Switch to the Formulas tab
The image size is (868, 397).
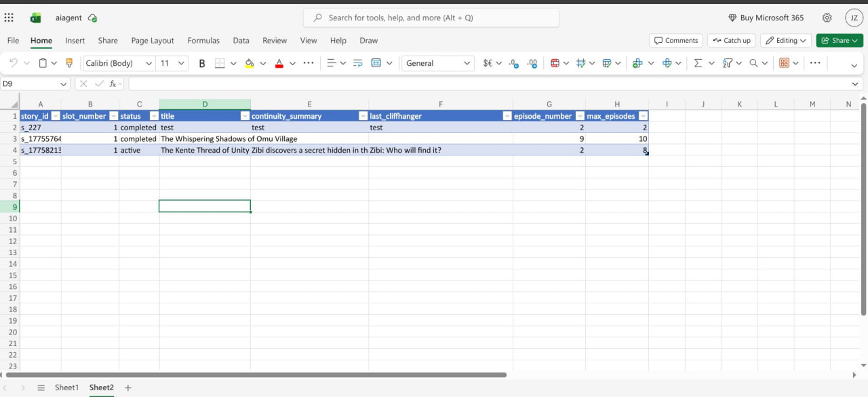pos(203,41)
